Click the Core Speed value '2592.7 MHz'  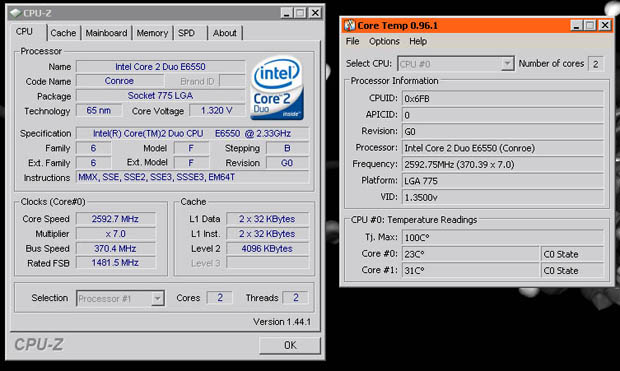pos(115,219)
